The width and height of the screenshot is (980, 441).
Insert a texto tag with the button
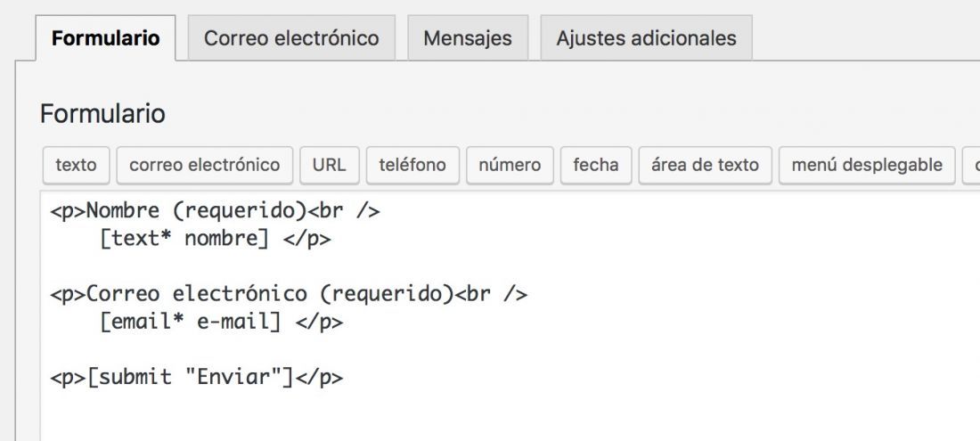[77, 166]
